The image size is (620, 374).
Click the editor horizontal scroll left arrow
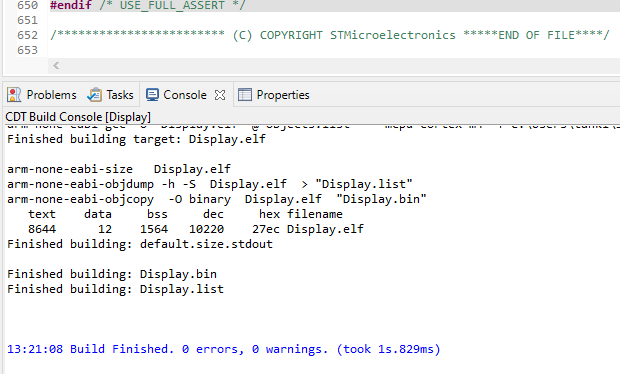pyautogui.click(x=56, y=66)
